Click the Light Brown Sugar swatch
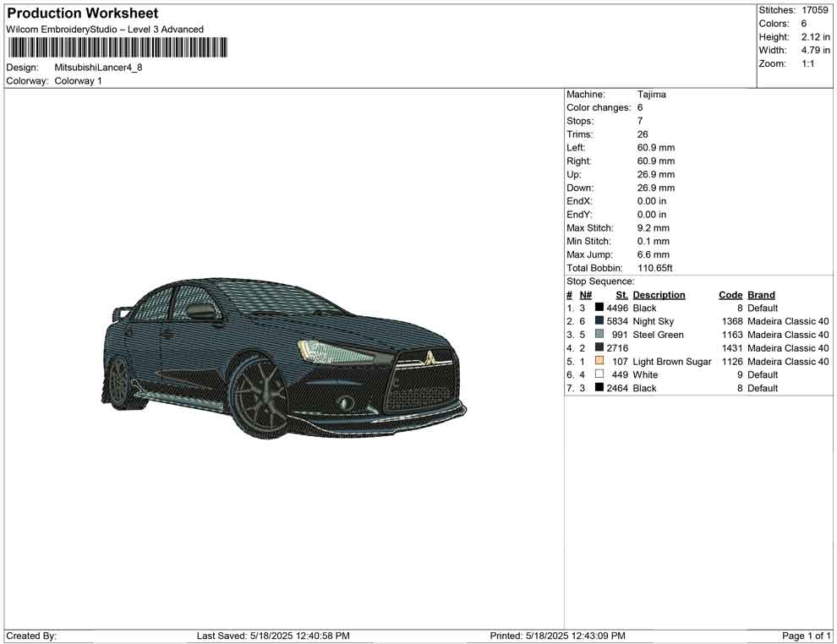 pos(599,362)
